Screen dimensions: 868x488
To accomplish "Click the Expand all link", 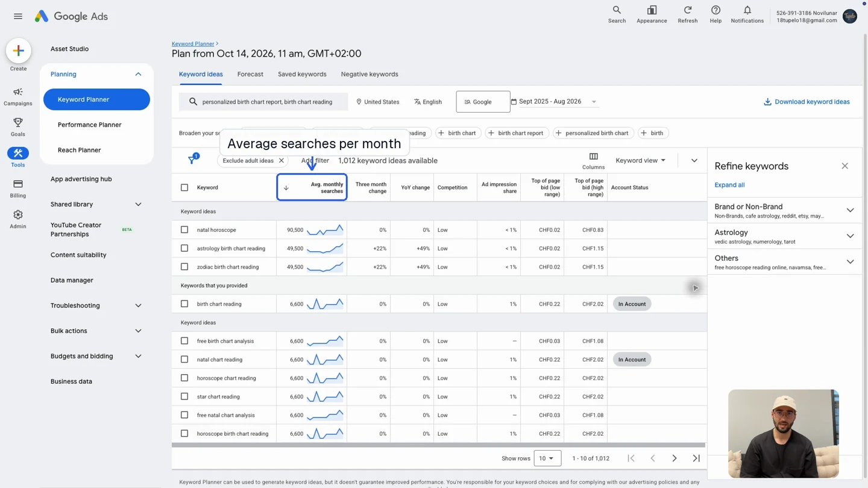I will (729, 185).
